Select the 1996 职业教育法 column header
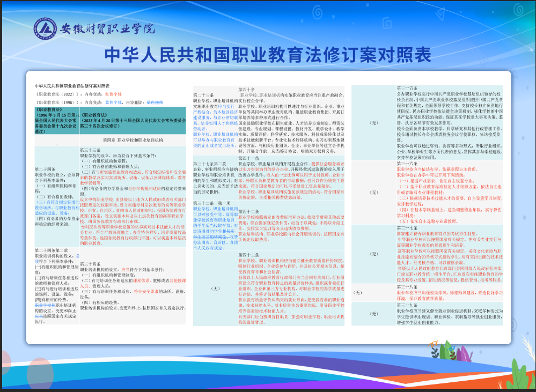536x392 pixels. (56, 121)
